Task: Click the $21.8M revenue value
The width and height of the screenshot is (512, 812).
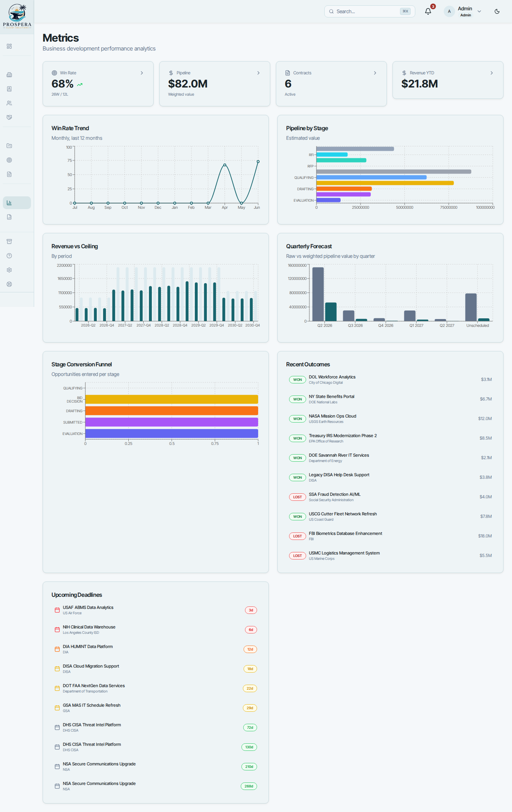Action: (420, 84)
